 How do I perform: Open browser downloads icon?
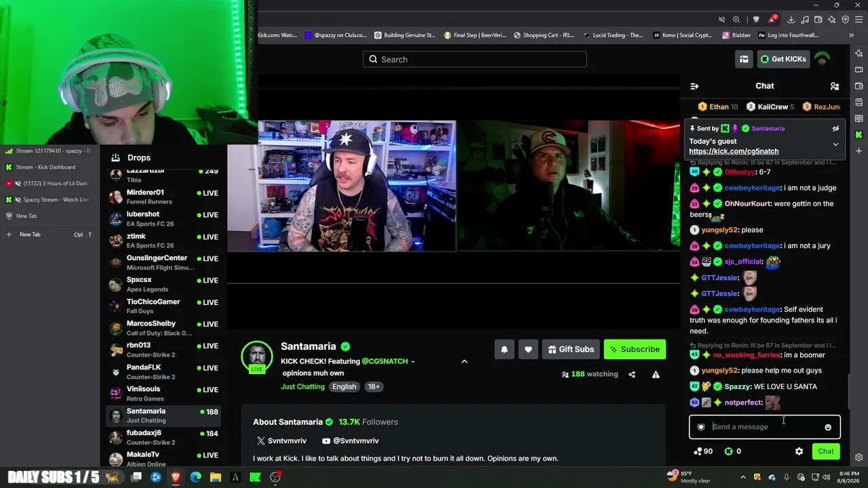point(791,20)
